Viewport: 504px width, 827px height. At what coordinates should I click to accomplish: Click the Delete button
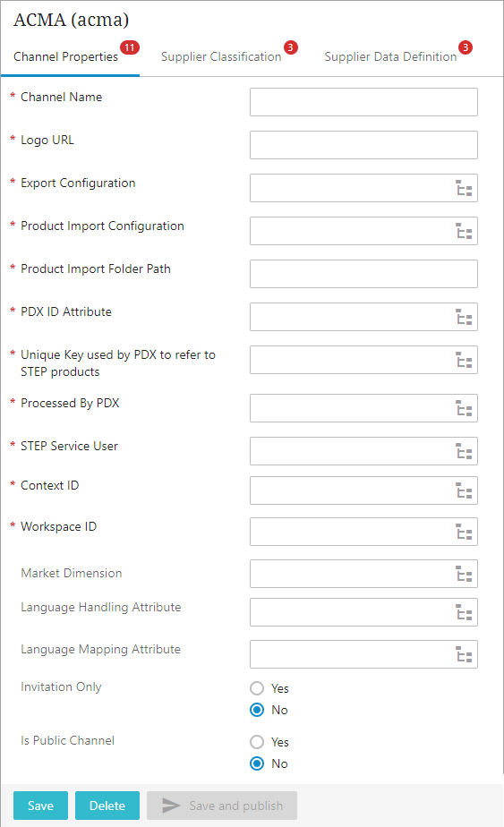pos(107,806)
